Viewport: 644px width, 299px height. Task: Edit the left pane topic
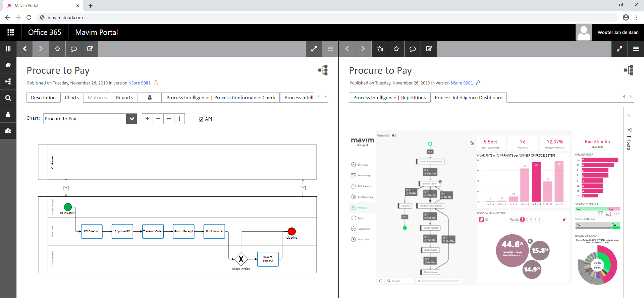click(90, 49)
